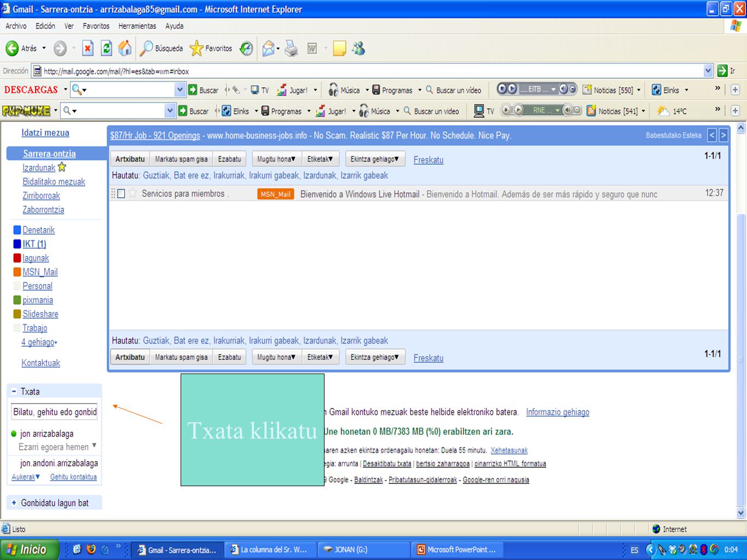747x560 pixels.
Task: Open Kontaktuak contacts page
Action: [41, 363]
